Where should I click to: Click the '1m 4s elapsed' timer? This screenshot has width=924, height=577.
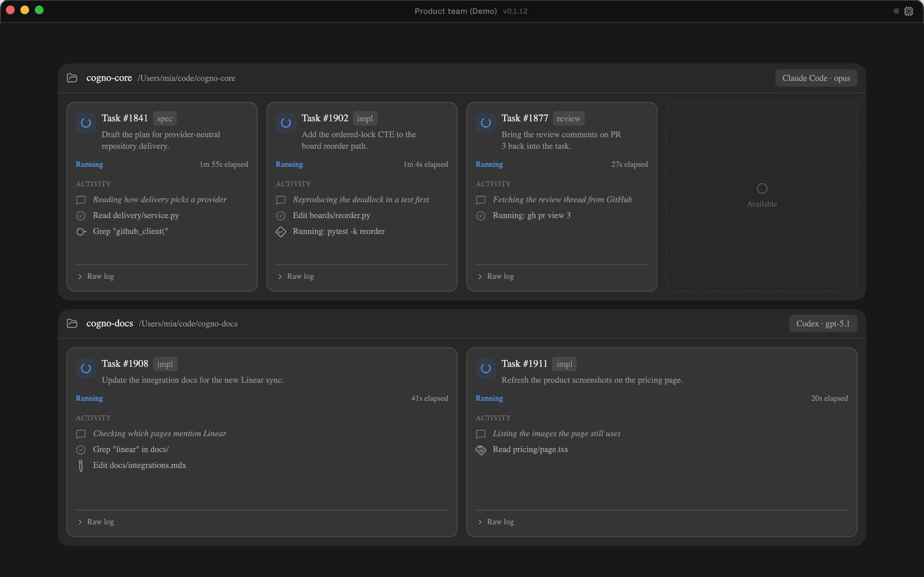(426, 164)
